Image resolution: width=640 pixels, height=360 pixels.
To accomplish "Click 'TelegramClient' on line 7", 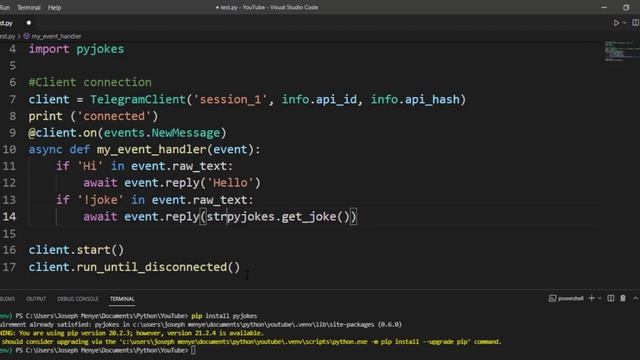I will pos(138,100).
